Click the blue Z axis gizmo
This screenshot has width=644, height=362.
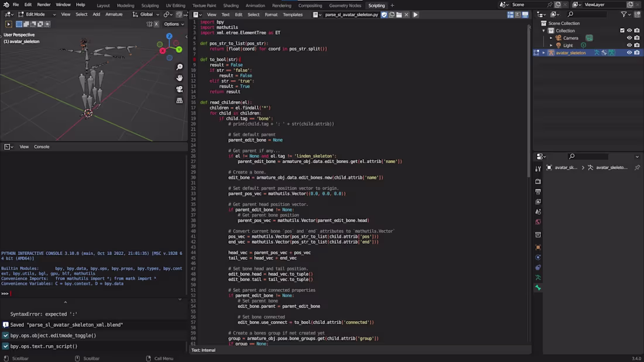pos(169,36)
